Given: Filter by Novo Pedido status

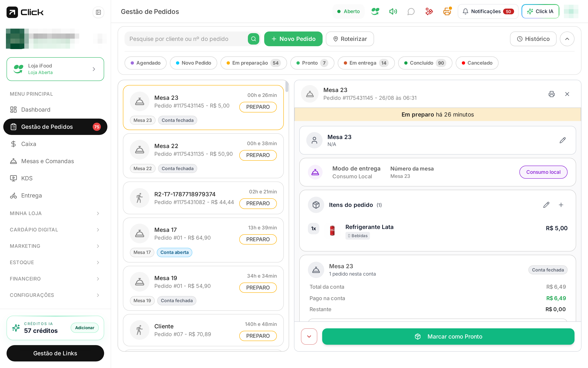Looking at the screenshot, I should click(193, 63).
